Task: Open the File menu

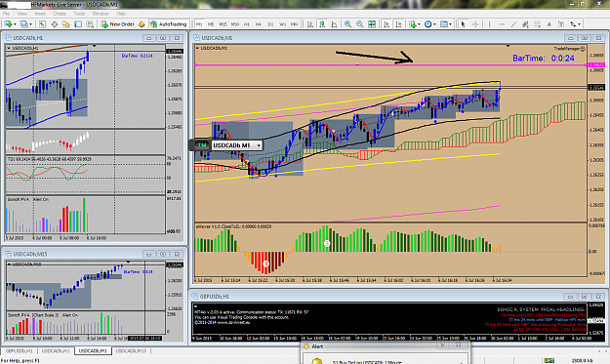Action: [x=6, y=14]
